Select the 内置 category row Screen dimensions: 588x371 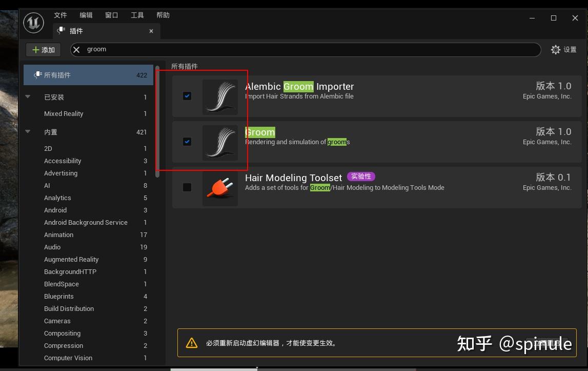point(89,132)
